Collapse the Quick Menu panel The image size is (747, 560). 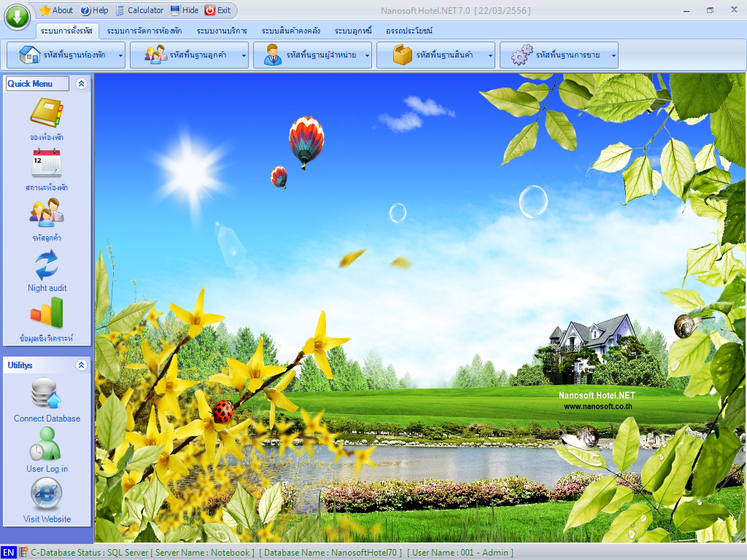pyautogui.click(x=82, y=84)
